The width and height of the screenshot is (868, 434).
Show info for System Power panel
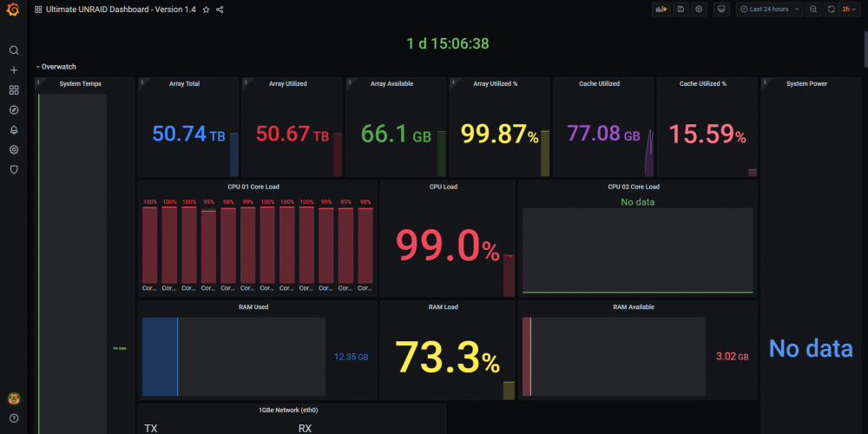coord(764,81)
